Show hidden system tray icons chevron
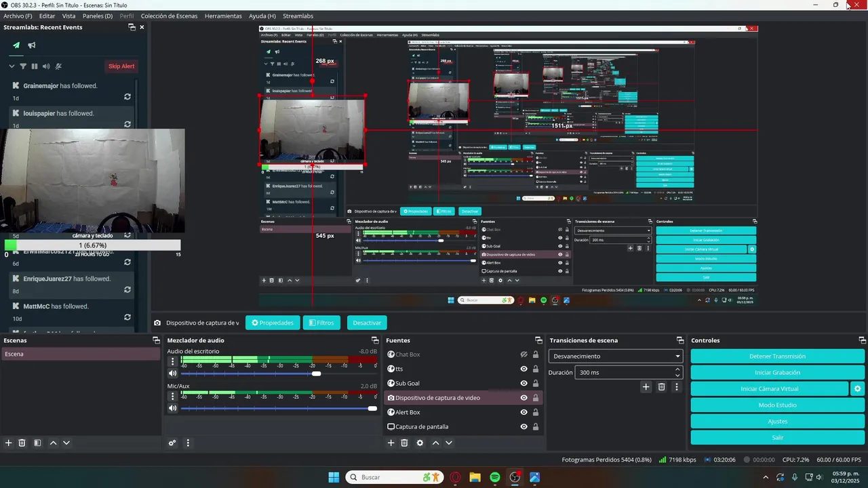This screenshot has height=488, width=868. [766, 477]
